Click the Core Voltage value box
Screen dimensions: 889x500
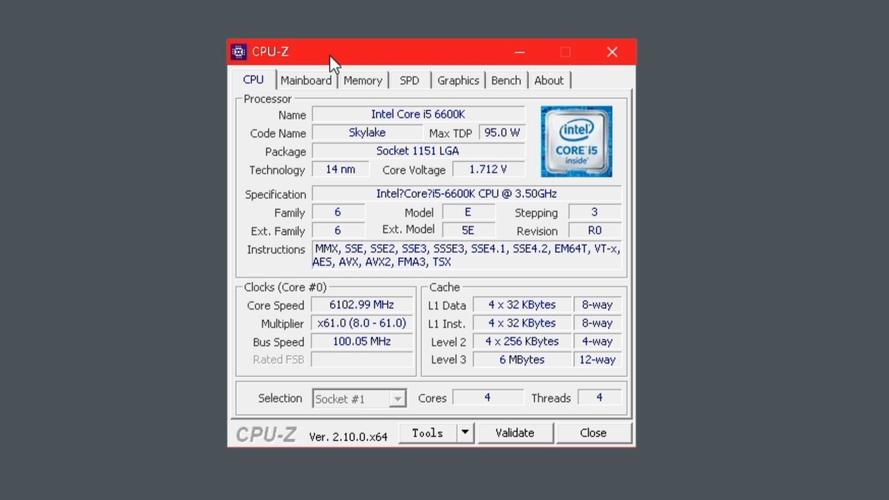click(x=488, y=170)
